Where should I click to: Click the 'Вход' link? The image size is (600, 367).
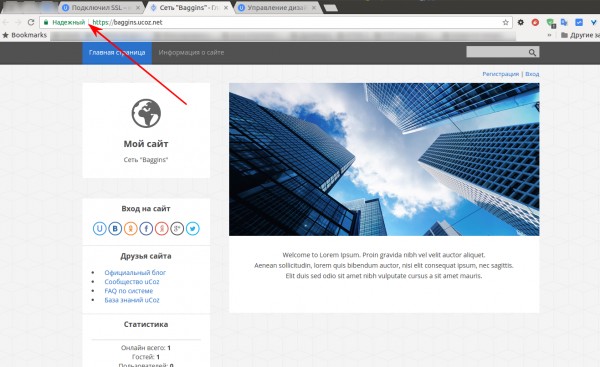[532, 74]
